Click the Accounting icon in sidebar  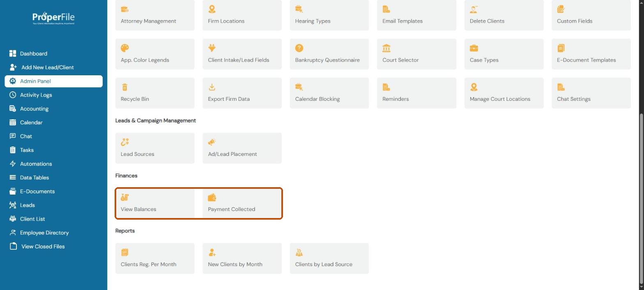(x=13, y=109)
